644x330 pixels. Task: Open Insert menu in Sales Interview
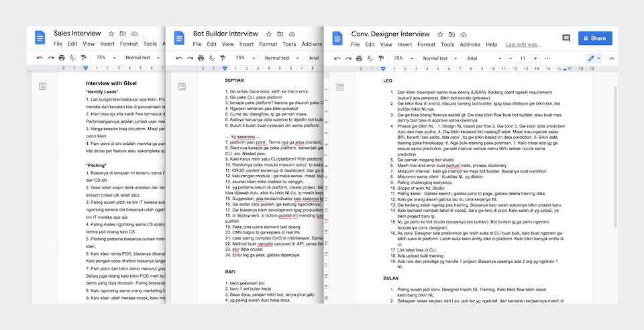click(107, 44)
